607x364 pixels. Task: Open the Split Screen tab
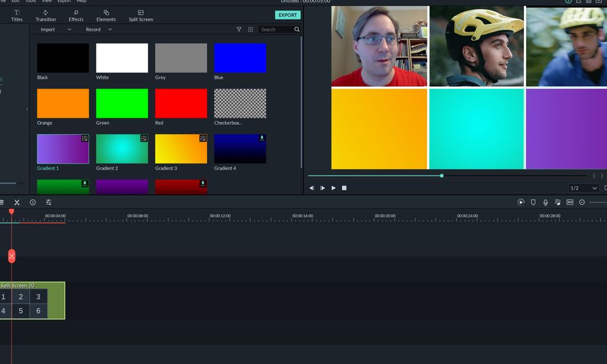point(141,15)
